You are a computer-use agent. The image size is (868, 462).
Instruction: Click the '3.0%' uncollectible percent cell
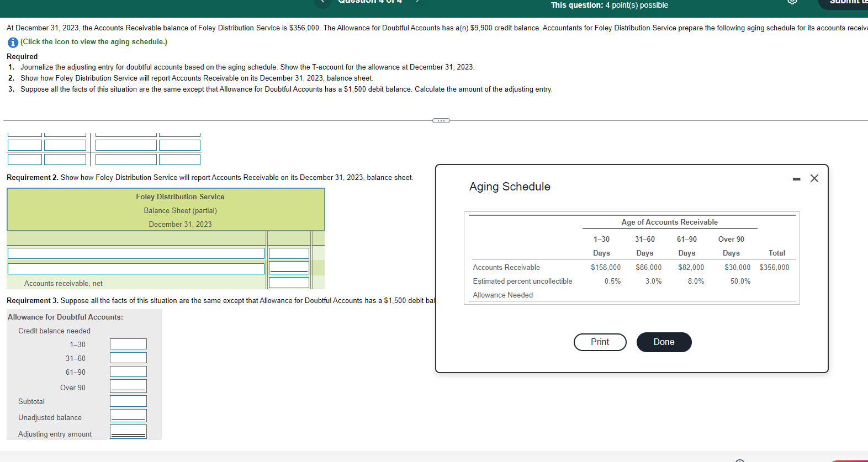(653, 281)
